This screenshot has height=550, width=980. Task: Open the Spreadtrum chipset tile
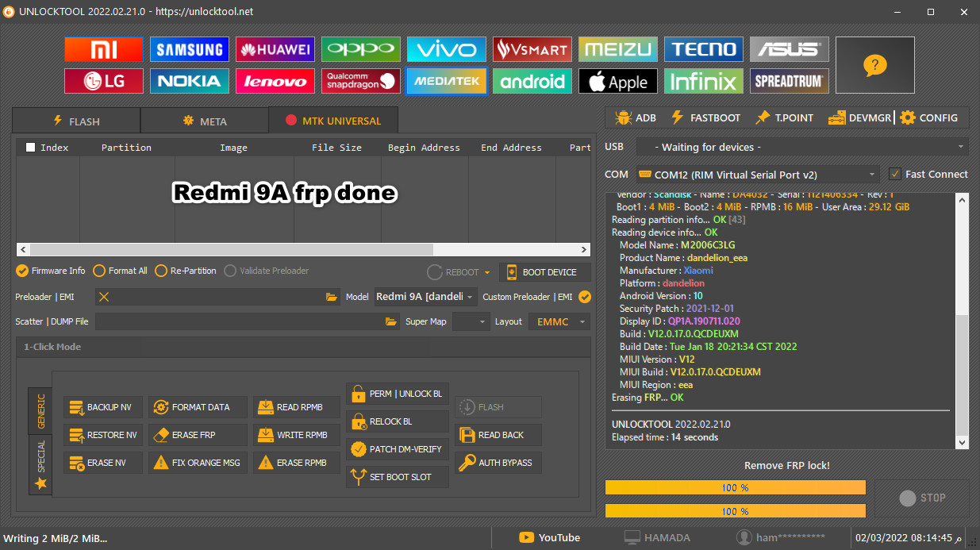pyautogui.click(x=790, y=81)
